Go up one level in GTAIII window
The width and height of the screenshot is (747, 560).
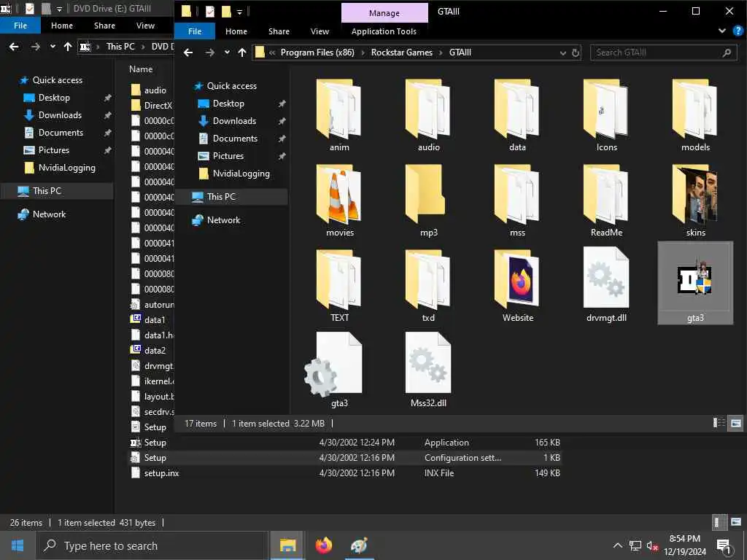pos(242,52)
